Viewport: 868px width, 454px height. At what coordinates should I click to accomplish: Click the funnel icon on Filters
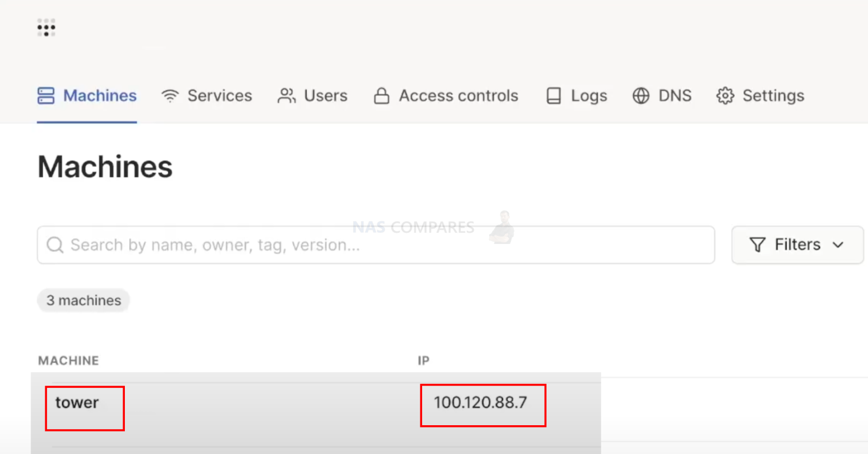tap(757, 245)
